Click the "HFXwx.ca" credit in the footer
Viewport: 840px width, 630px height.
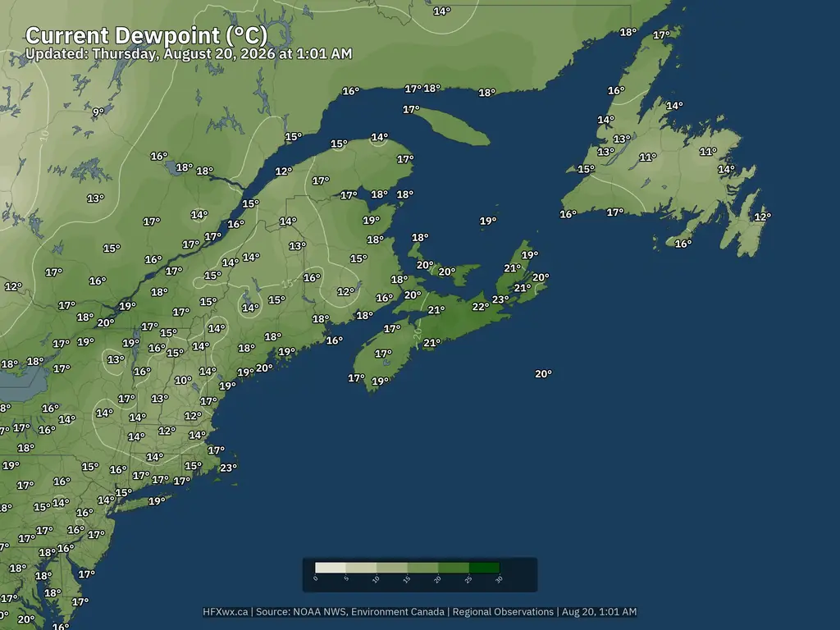tap(225, 611)
